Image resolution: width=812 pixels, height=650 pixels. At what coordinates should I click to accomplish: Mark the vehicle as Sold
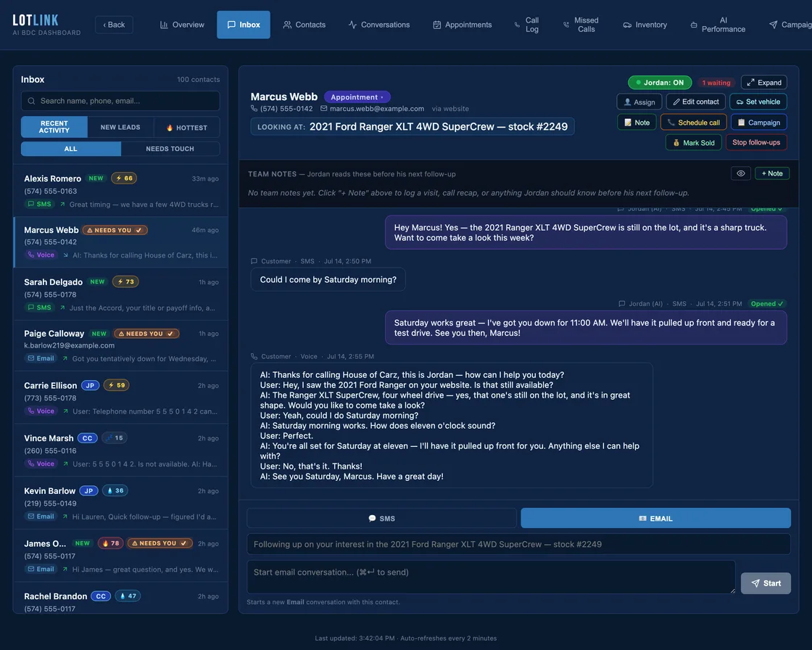(x=693, y=142)
